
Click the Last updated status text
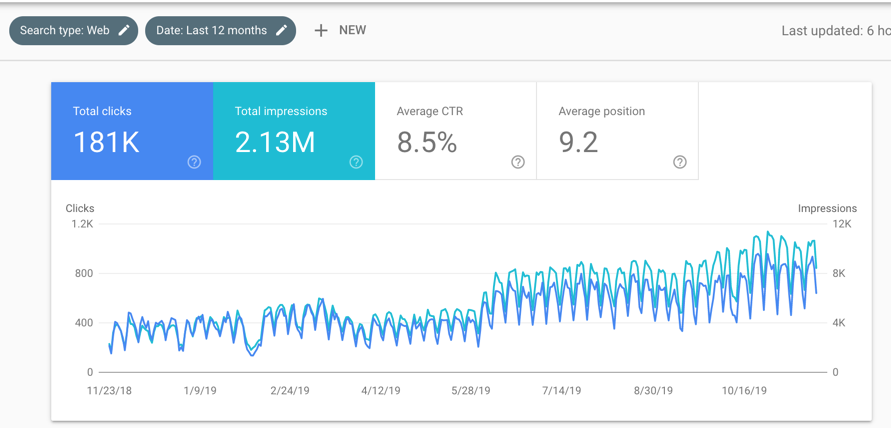pos(835,31)
